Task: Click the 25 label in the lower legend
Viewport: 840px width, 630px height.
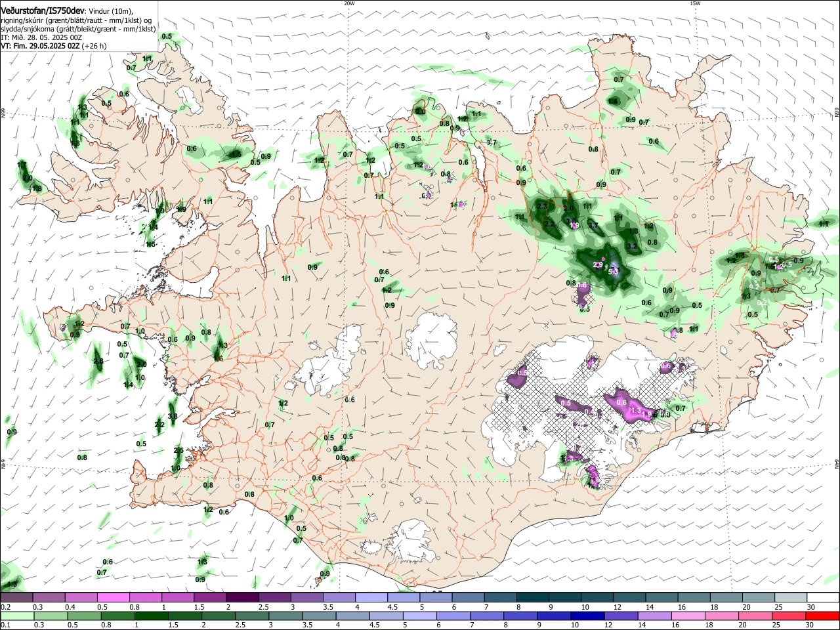Action: 776,625
